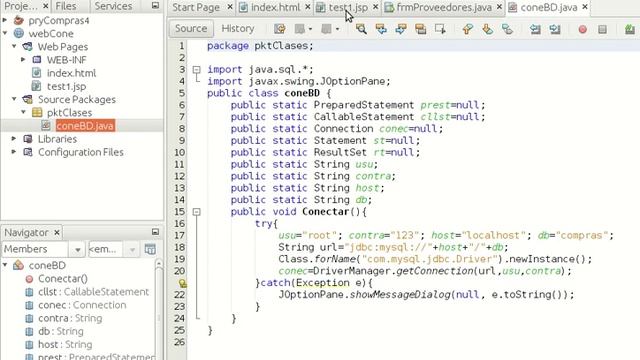Click the Configuration Files folder icon
The height and width of the screenshot is (360, 640).
(x=28, y=152)
